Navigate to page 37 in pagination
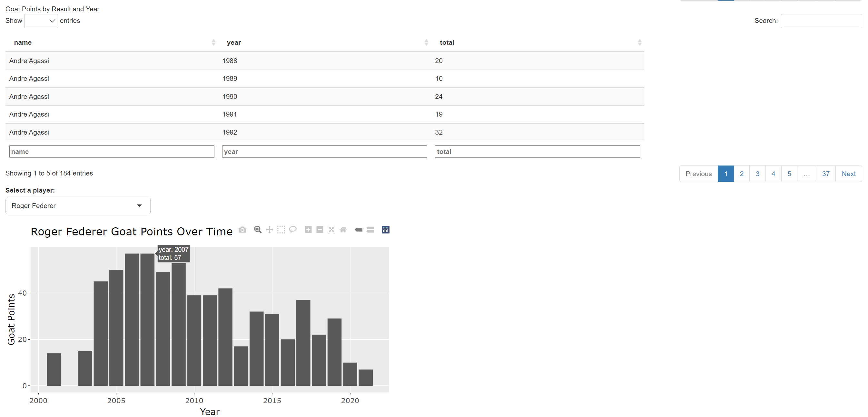Screen dimensions: 868x417 pos(826,173)
